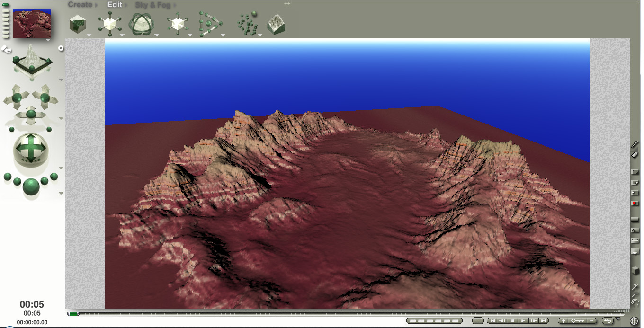
Task: Select the Pan hand tool
Action: tap(635, 302)
